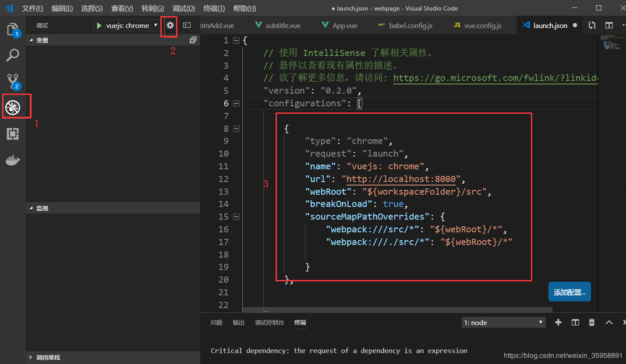Open the 选择(S) menu
This screenshot has width=626, height=364.
[x=92, y=8]
